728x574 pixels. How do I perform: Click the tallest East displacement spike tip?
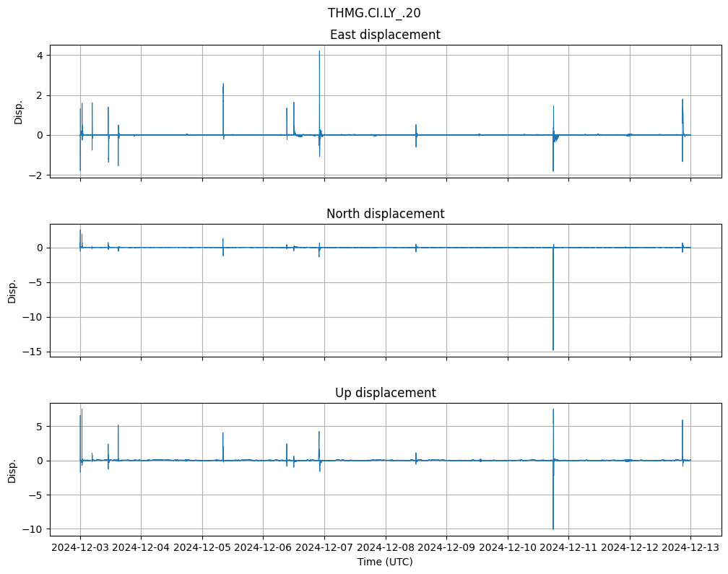pos(319,51)
